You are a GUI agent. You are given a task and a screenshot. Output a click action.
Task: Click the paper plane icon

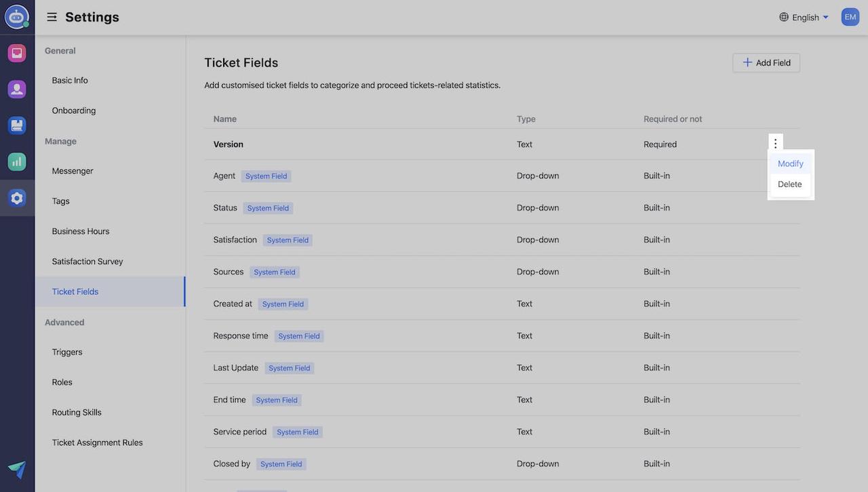point(17,469)
